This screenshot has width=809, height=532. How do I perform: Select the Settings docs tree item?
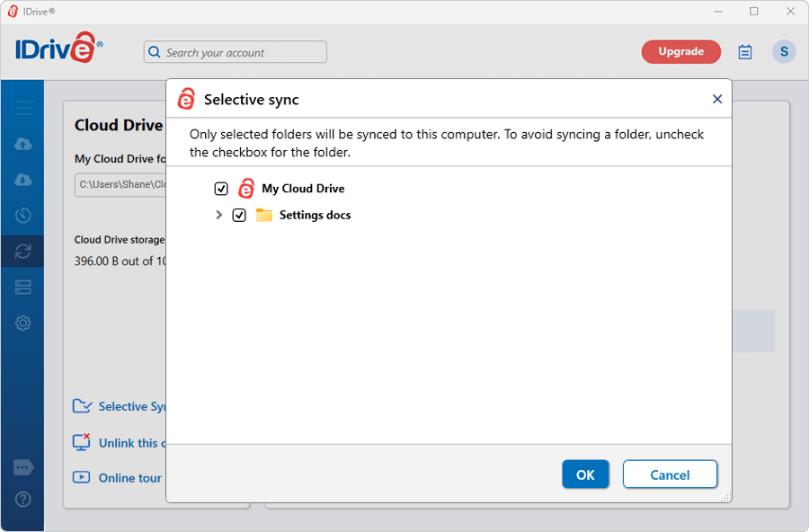315,216
